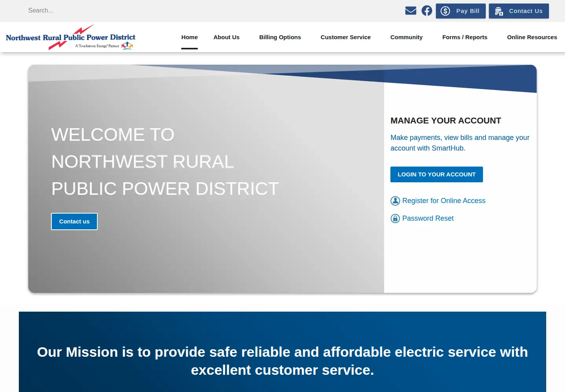Click the padlock icon beside Password Reset
Screen dimensions: 565x392
click(x=395, y=218)
